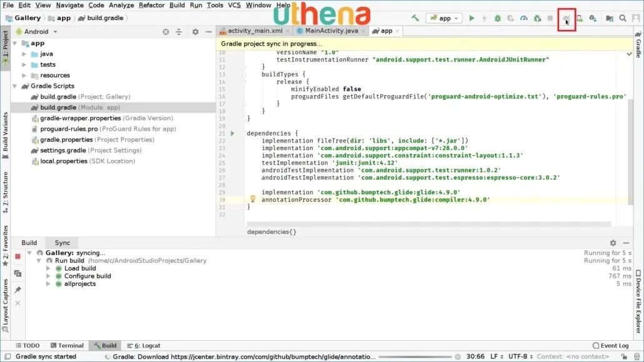Click the Gradle download progress bar

(415, 356)
